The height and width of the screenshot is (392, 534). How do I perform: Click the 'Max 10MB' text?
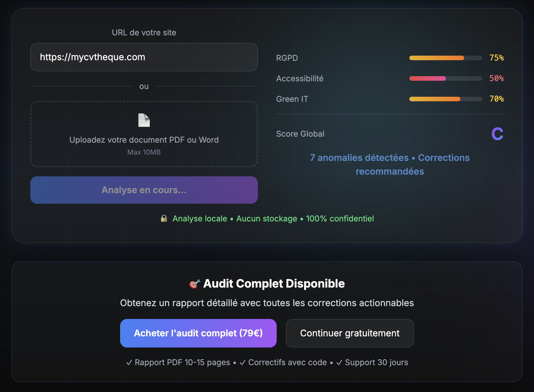point(144,152)
